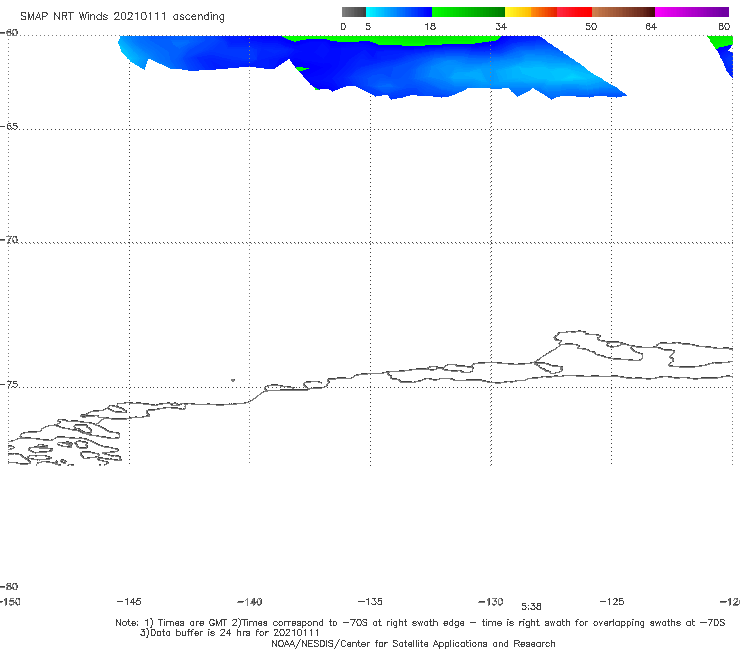740x650 pixels.
Task: Click the magenta-purple segment of the color bar
Action: coord(691,12)
